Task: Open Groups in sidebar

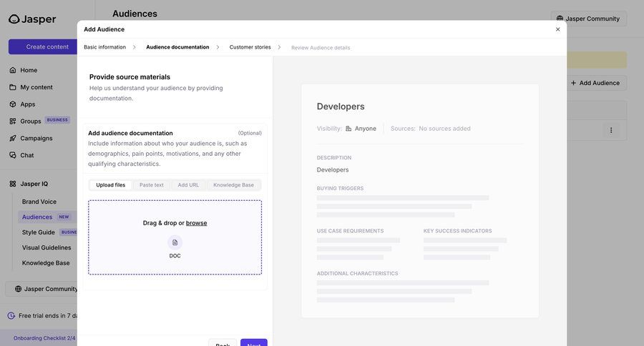Action: point(31,121)
